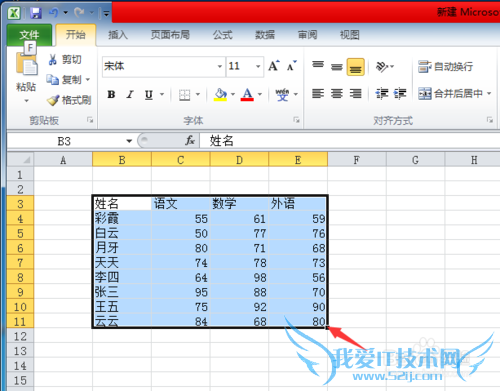
Task: Click the Excel application icon in title bar
Action: coord(14,13)
